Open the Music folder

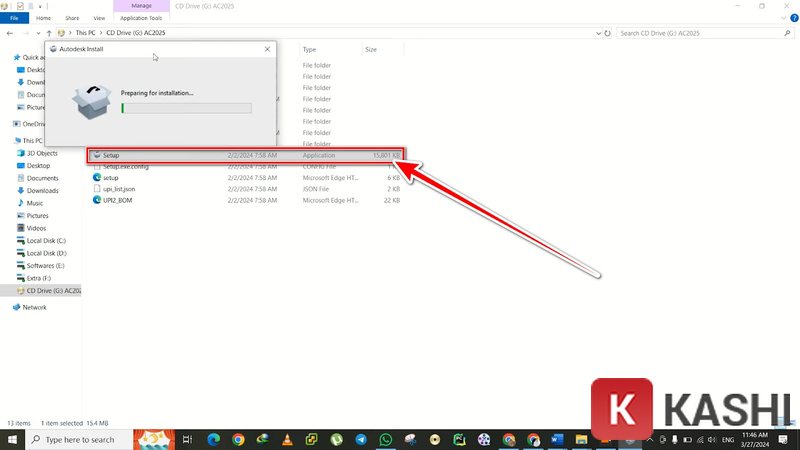tap(35, 203)
